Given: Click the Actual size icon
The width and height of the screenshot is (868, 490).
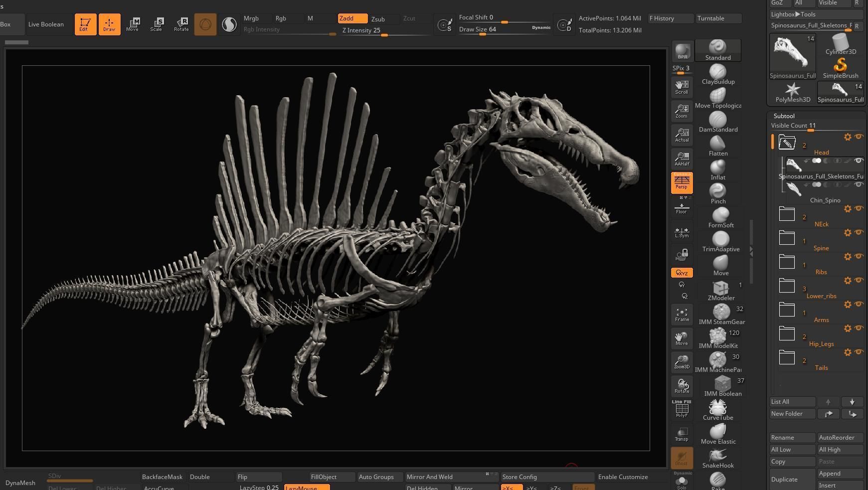Looking at the screenshot, I should [x=682, y=135].
